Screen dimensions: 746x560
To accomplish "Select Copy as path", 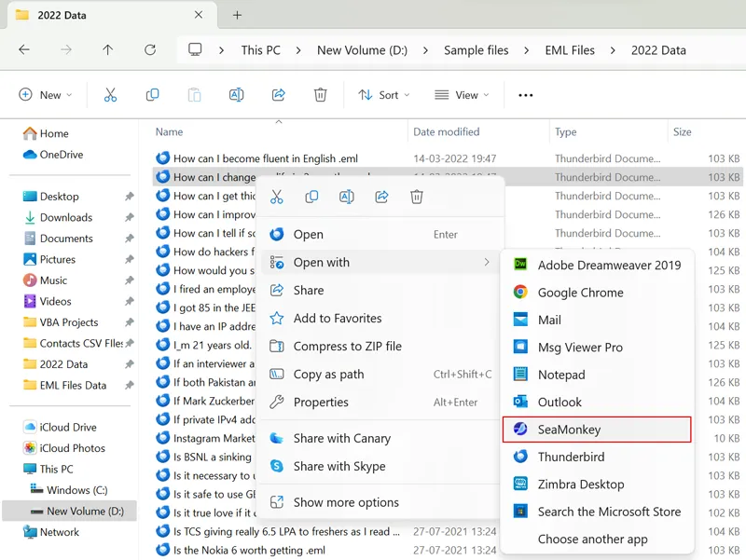I will pyautogui.click(x=382, y=375).
